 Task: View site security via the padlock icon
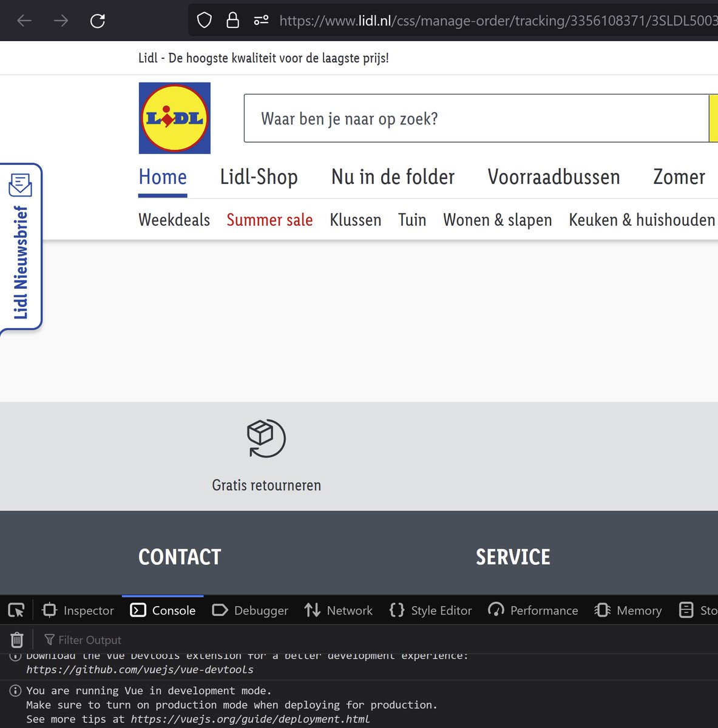232,21
